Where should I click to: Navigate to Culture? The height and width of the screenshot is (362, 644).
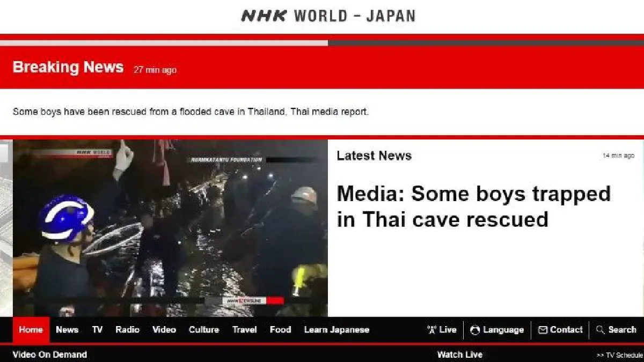click(x=204, y=330)
